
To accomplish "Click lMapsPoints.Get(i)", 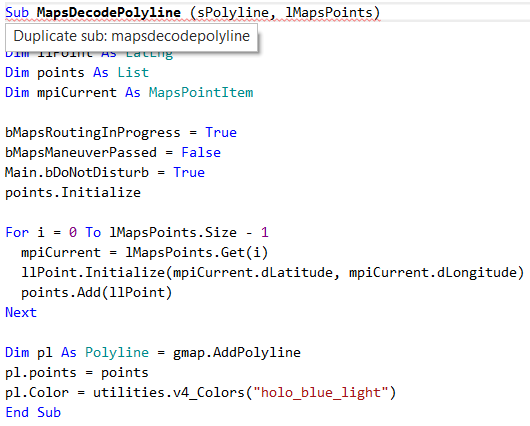I will click(196, 253).
